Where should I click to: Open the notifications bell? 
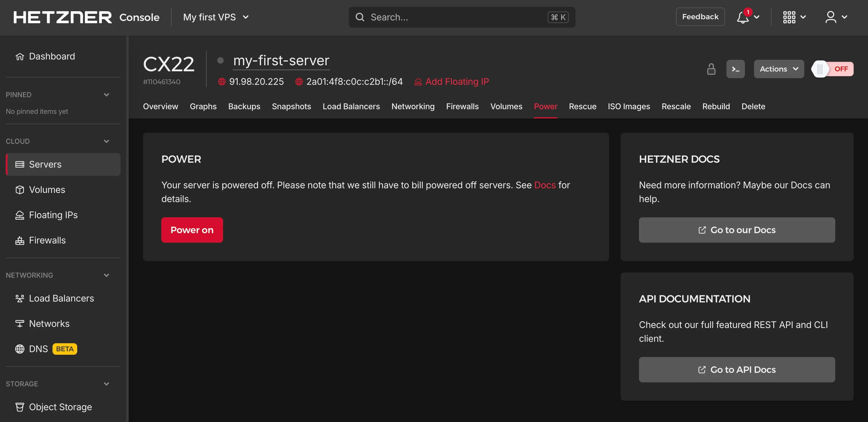coord(743,17)
